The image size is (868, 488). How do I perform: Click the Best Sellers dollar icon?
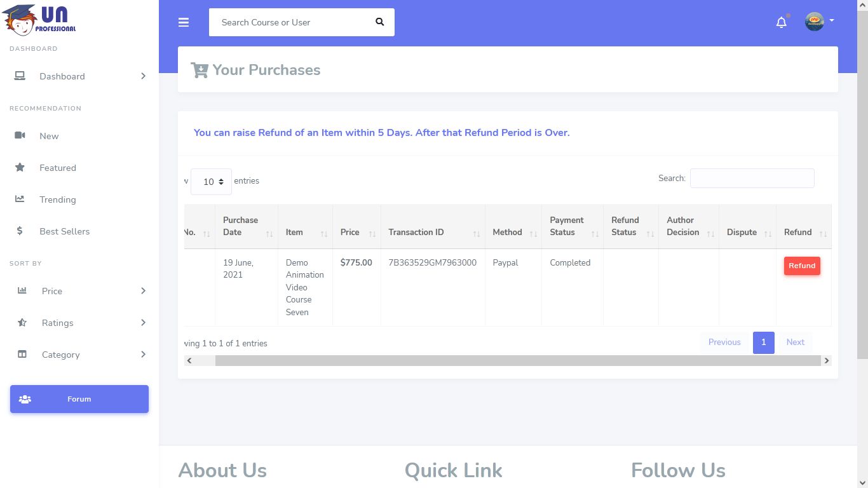[20, 231]
